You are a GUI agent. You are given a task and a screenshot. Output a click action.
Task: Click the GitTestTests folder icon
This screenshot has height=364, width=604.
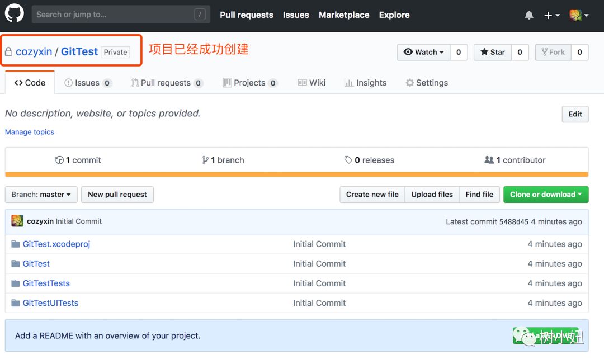pyautogui.click(x=16, y=283)
